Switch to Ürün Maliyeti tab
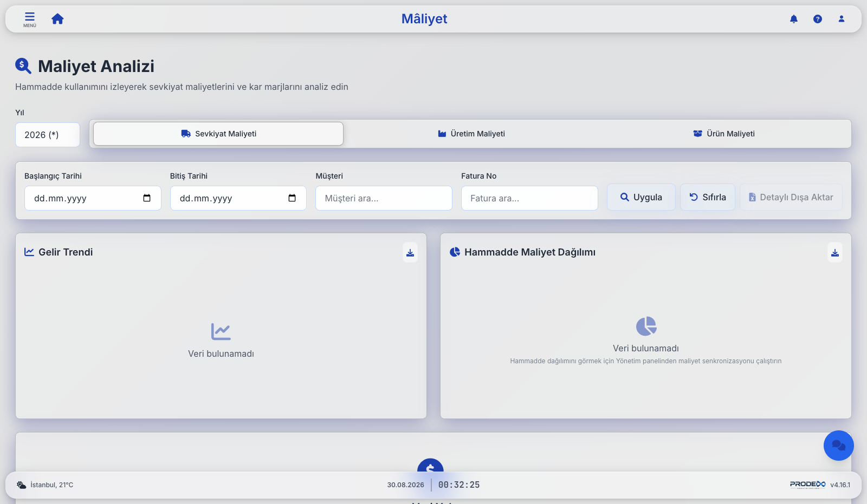Screen dimensions: 867x504 [x=724, y=134]
